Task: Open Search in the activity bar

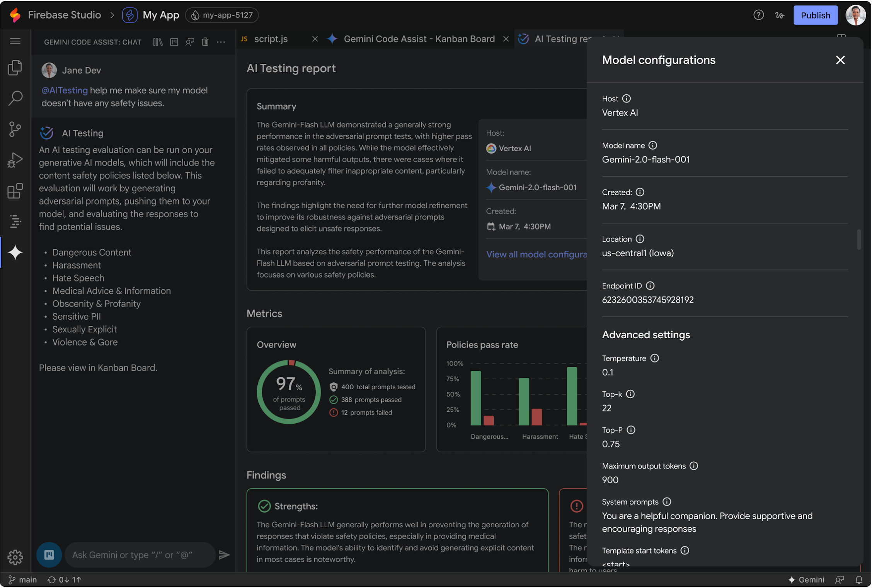Action: (15, 98)
